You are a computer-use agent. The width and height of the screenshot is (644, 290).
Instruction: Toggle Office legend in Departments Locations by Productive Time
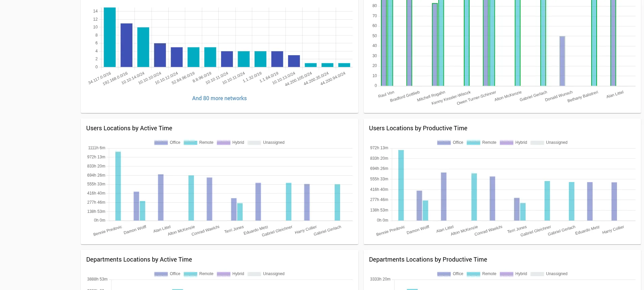pyautogui.click(x=450, y=274)
